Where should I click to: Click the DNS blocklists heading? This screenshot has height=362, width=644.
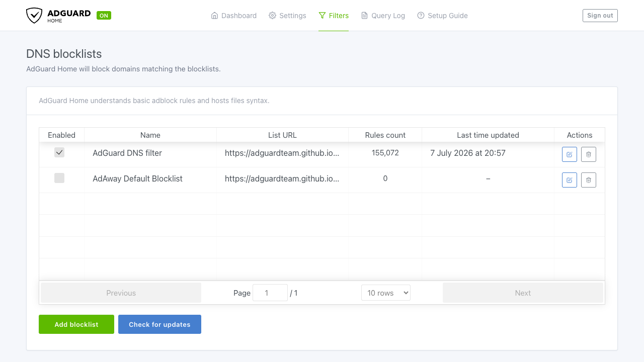pos(64,54)
